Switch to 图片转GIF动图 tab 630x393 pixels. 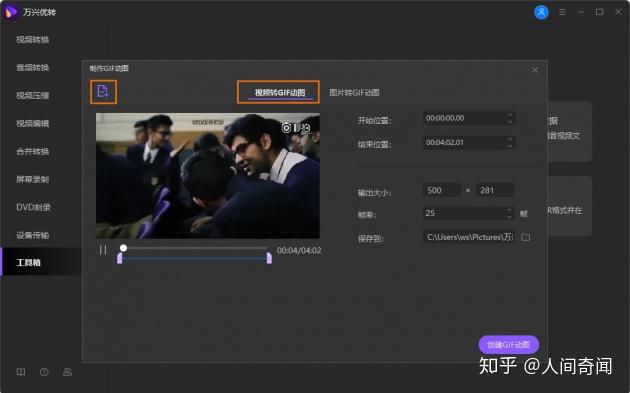pos(354,92)
